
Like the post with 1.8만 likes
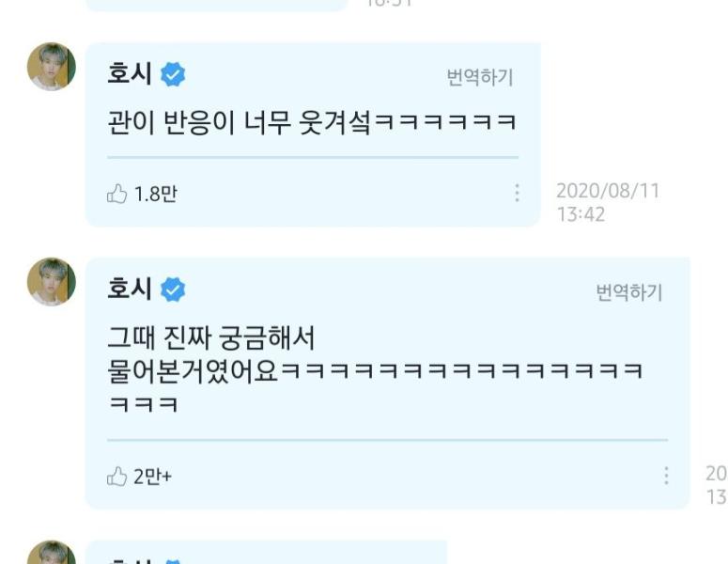(116, 194)
